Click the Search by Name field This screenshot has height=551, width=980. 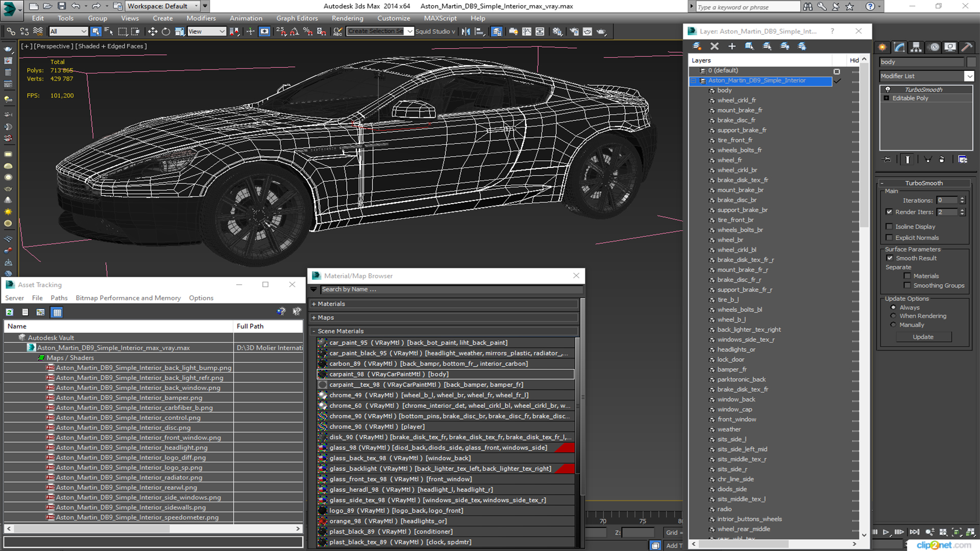(x=451, y=289)
